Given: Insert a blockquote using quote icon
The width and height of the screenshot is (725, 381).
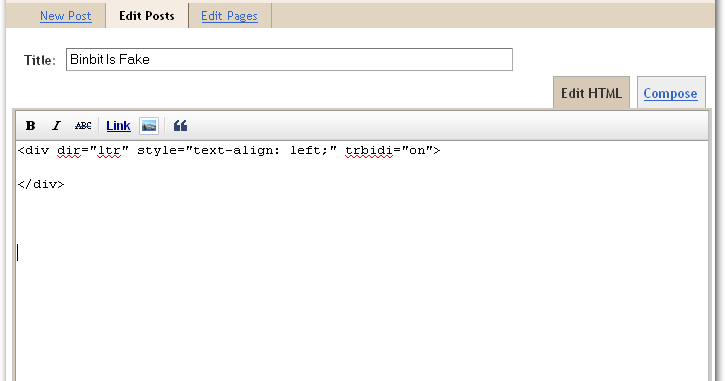Looking at the screenshot, I should pyautogui.click(x=180, y=126).
